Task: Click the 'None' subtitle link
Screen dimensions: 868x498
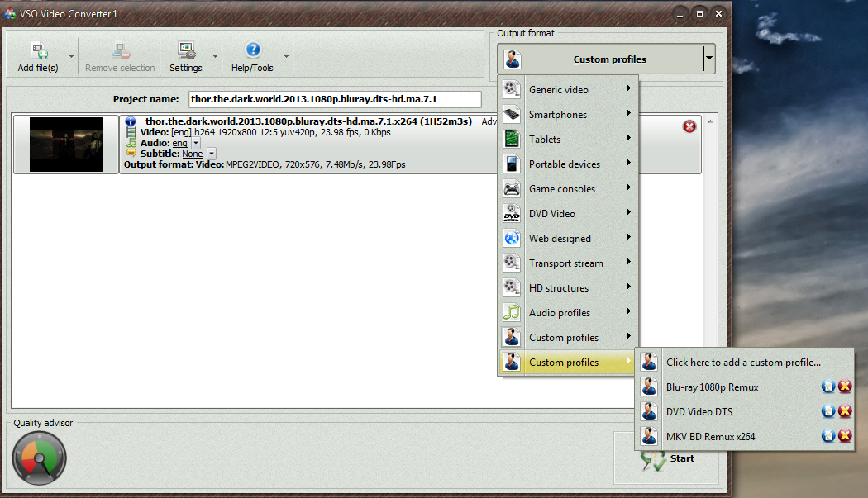Action: 192,154
